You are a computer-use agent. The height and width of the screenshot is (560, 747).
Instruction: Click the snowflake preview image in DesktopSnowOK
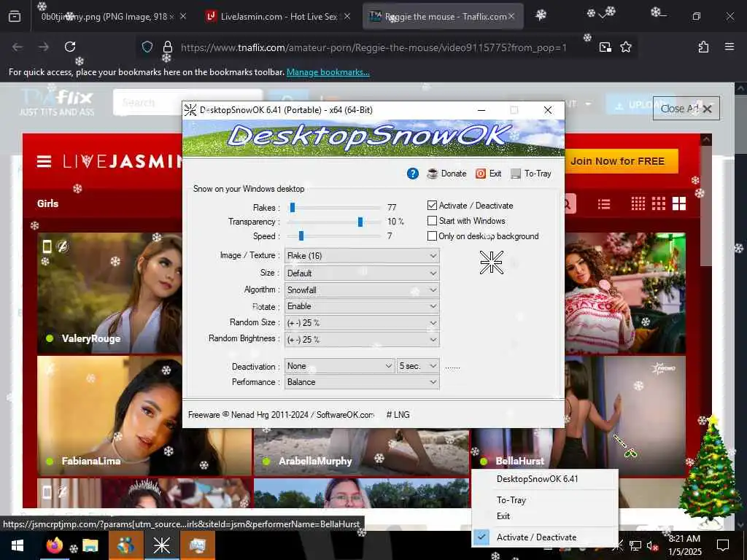[491, 262]
